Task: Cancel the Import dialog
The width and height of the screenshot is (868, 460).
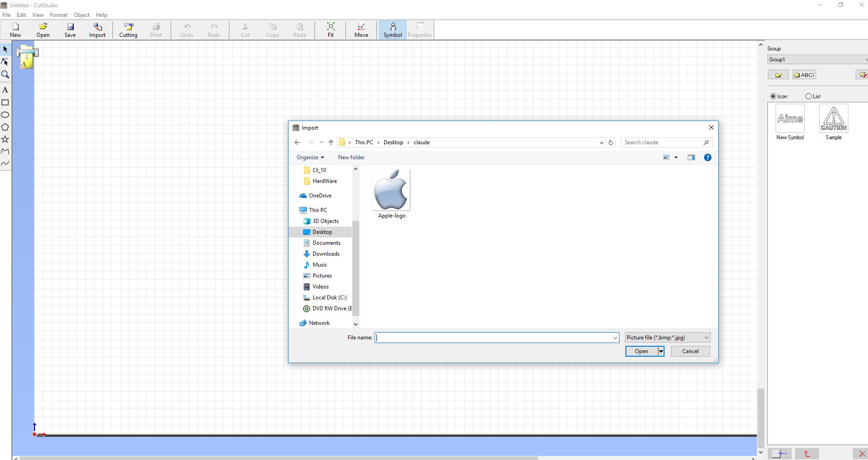Action: coord(690,351)
